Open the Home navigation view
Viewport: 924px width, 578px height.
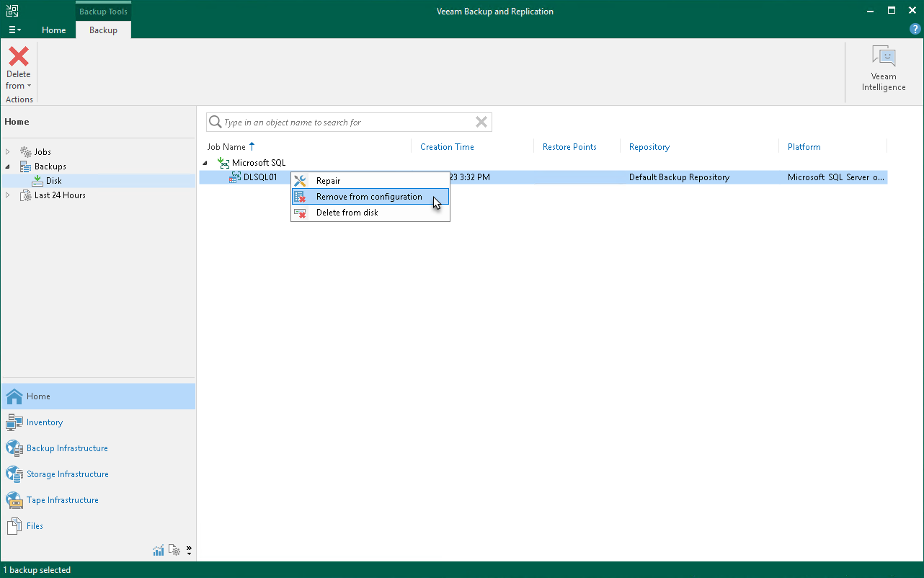[98, 396]
